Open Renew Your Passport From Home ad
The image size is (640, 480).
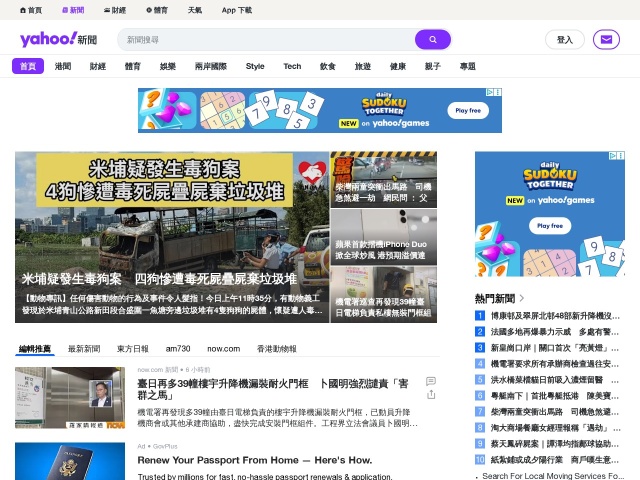[255, 460]
